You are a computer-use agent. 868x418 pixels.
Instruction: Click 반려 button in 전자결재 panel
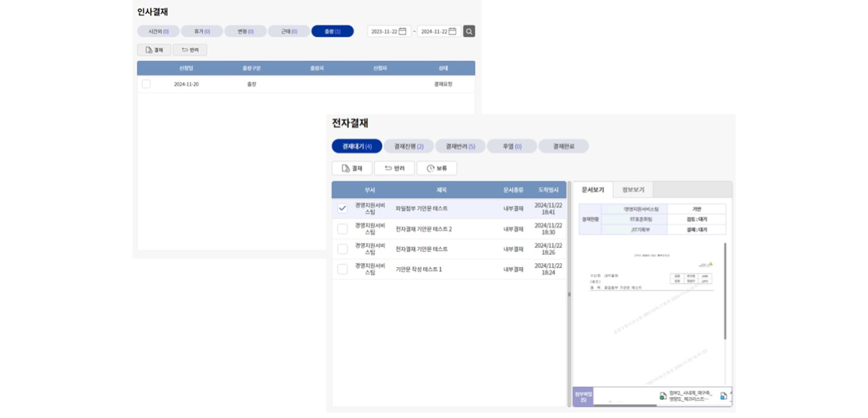(x=394, y=168)
